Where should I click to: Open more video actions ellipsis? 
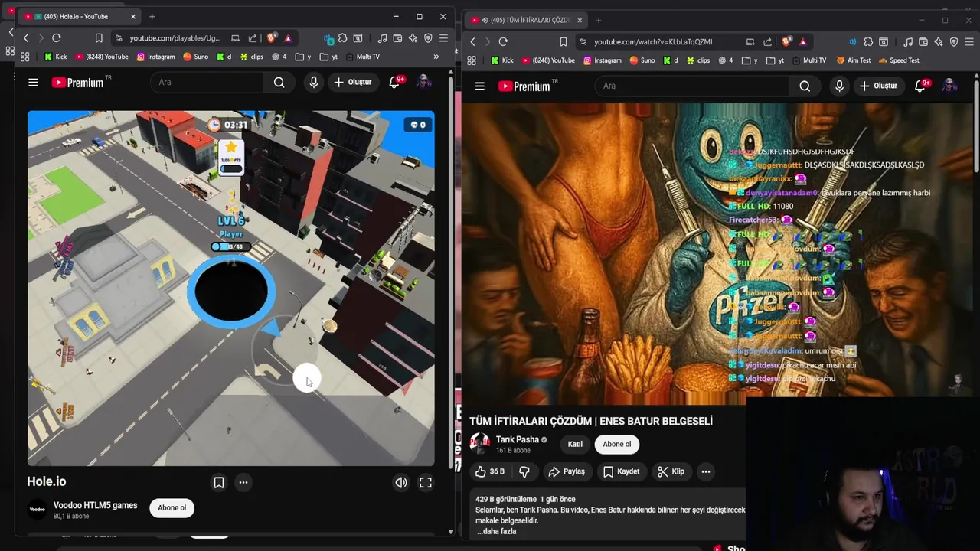coord(706,471)
